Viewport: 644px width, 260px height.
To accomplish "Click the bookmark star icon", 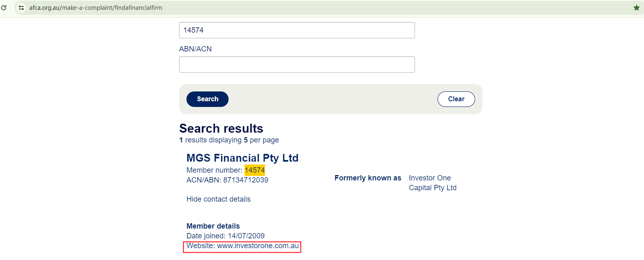I will 636,8.
